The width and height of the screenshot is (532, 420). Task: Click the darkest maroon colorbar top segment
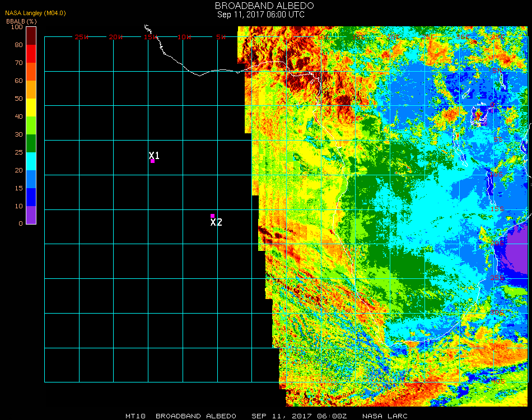pyautogui.click(x=31, y=35)
